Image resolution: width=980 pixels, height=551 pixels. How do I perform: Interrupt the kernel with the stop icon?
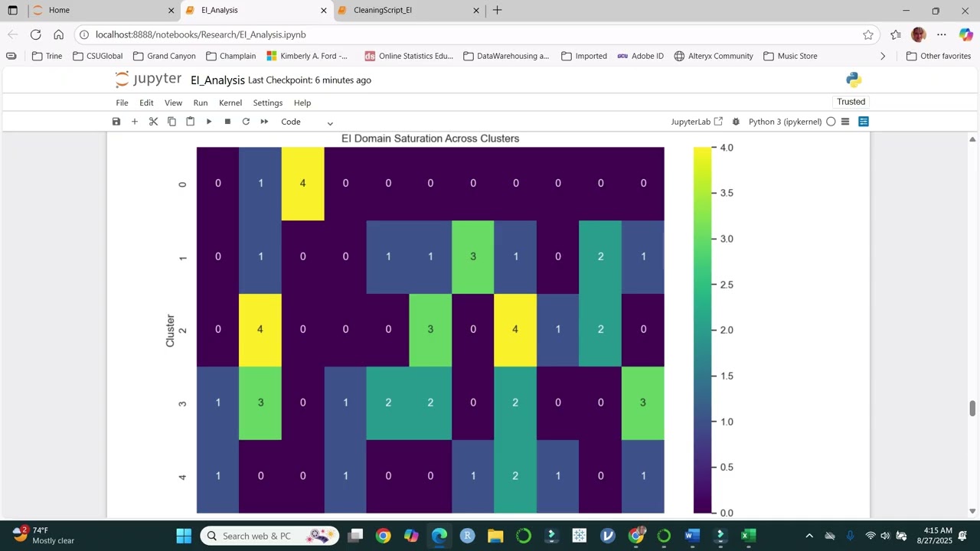click(x=227, y=122)
